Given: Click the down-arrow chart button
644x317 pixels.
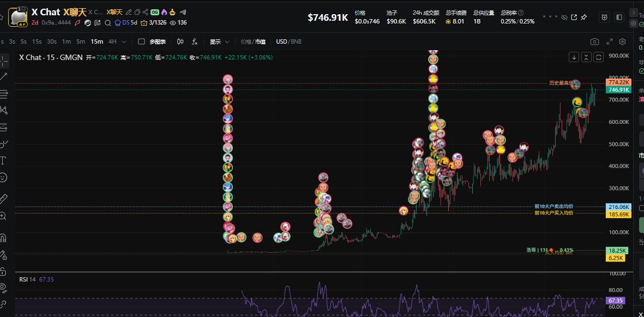Looking at the screenshot, I should [x=574, y=57].
